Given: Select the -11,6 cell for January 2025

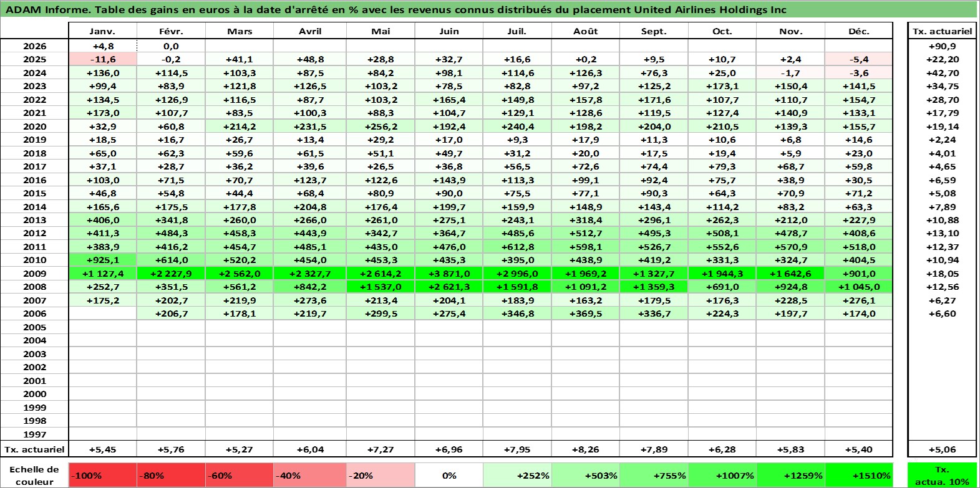Looking at the screenshot, I should tap(102, 59).
